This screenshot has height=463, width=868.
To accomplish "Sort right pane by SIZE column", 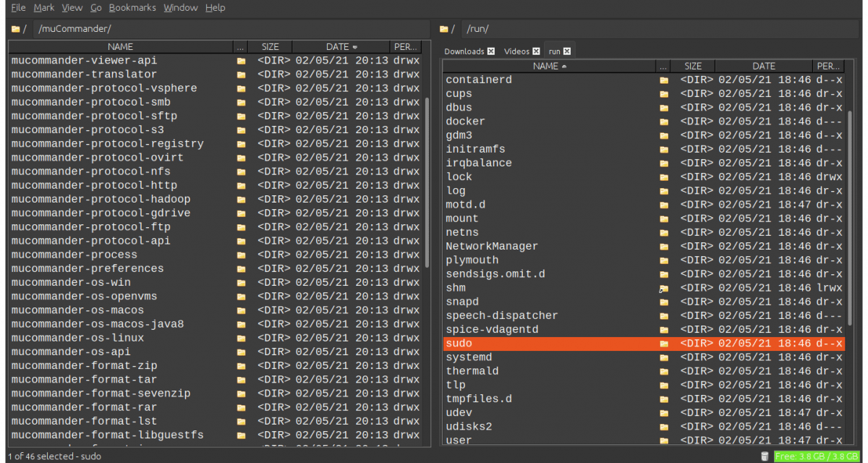I will click(x=693, y=66).
